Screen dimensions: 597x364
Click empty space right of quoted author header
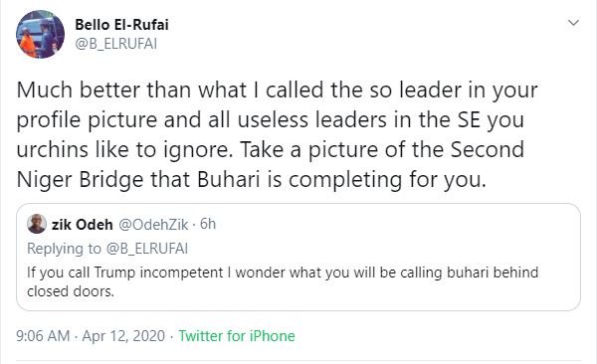pyautogui.click(x=396, y=224)
